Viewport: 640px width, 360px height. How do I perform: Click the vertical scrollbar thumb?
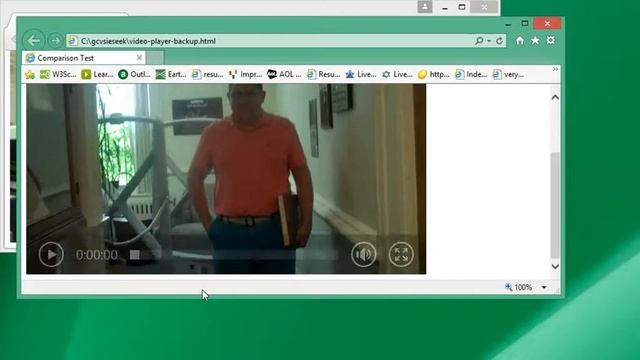coord(555,205)
